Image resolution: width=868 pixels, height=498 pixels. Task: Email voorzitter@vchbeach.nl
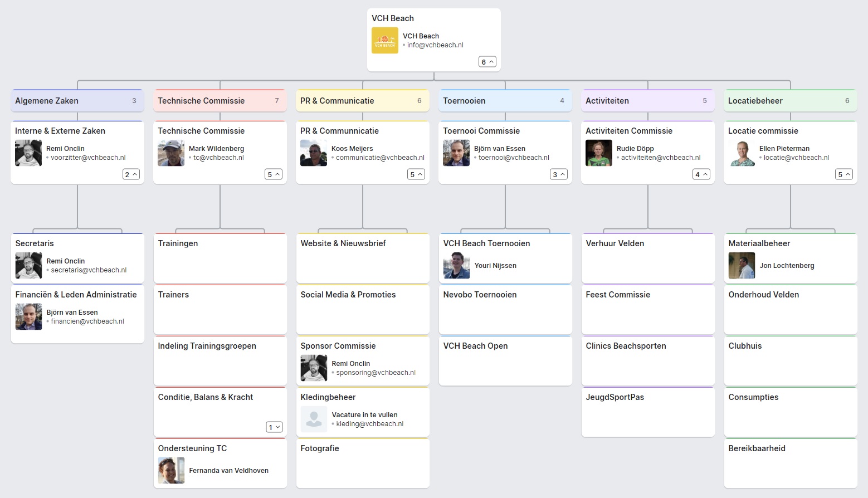88,158
